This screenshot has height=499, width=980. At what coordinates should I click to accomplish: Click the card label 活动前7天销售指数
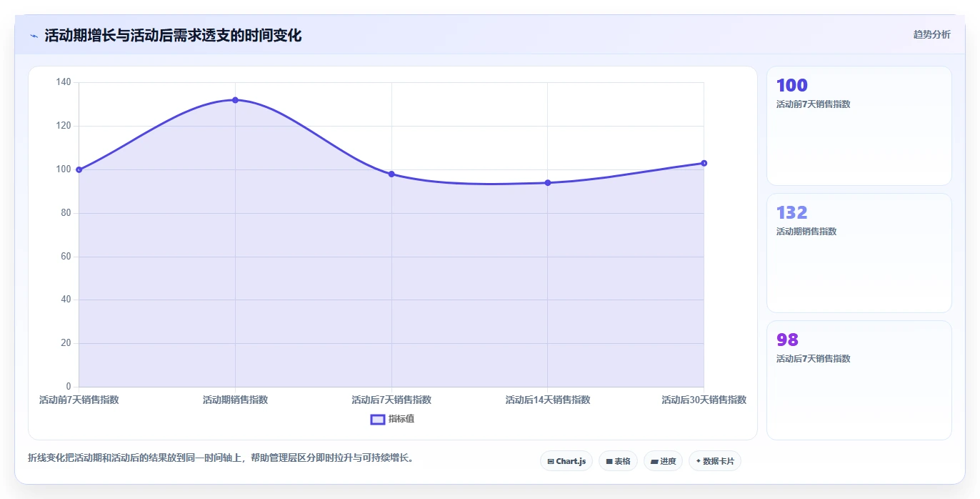pos(813,104)
